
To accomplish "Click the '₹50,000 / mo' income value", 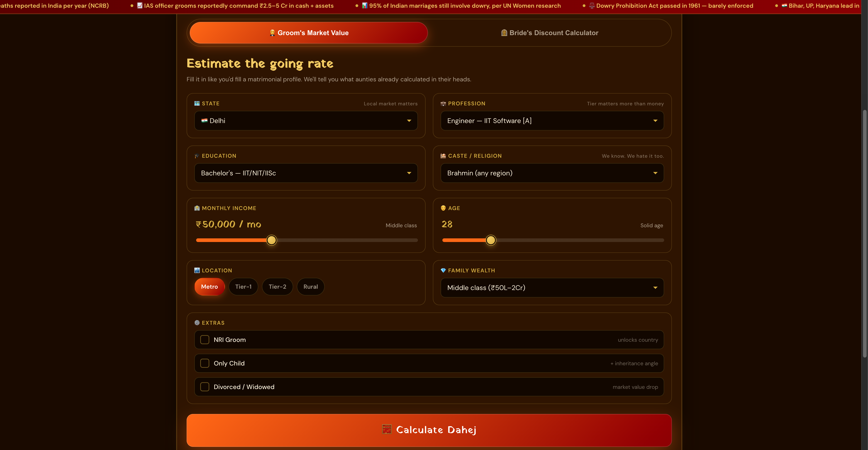I will (229, 224).
